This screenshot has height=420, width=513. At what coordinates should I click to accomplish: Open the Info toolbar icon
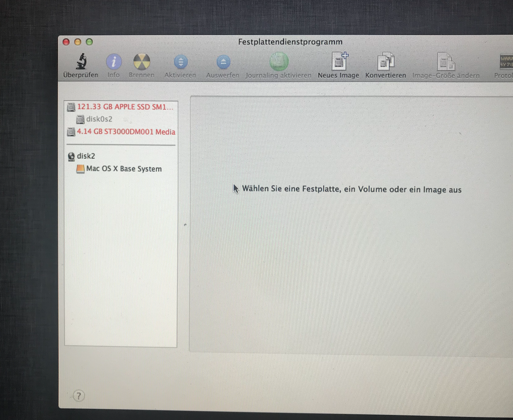pyautogui.click(x=114, y=62)
